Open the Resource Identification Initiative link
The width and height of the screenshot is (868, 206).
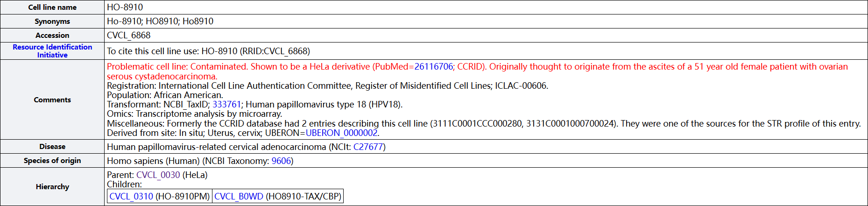52,51
